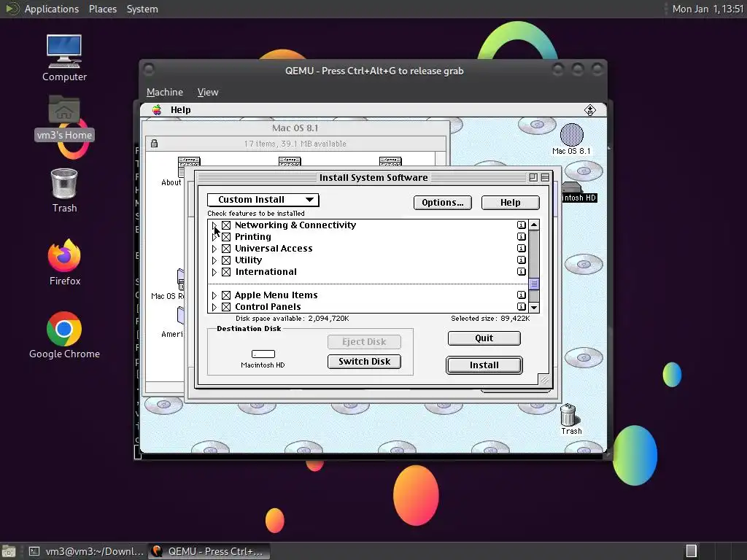747x560 pixels.
Task: Open the Mac Help menu
Action: click(x=181, y=110)
